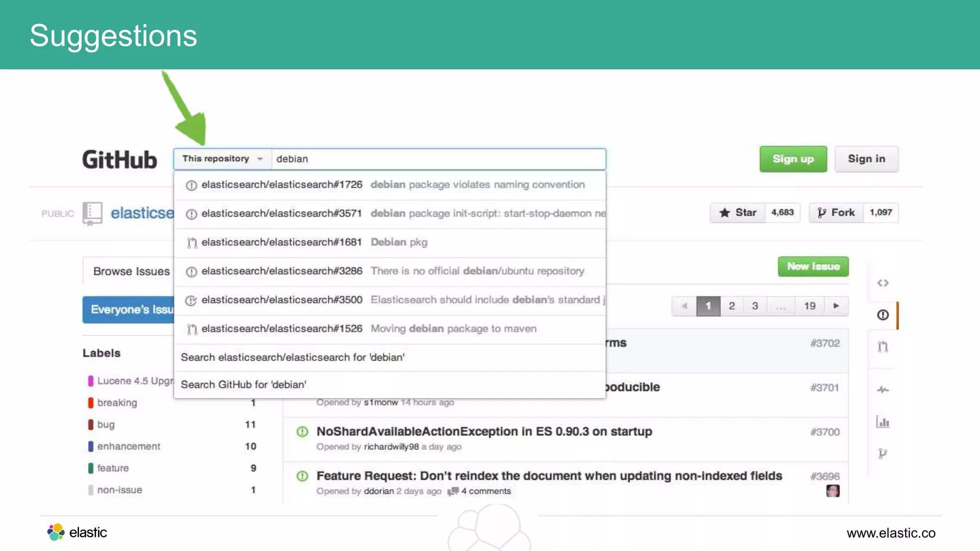Click the green New Issue button
980x551 pixels.
pos(813,266)
